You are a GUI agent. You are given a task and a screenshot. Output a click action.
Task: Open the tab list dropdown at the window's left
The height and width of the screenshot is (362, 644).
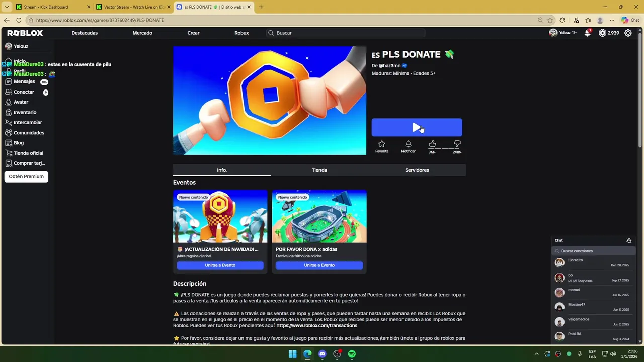coord(7,7)
